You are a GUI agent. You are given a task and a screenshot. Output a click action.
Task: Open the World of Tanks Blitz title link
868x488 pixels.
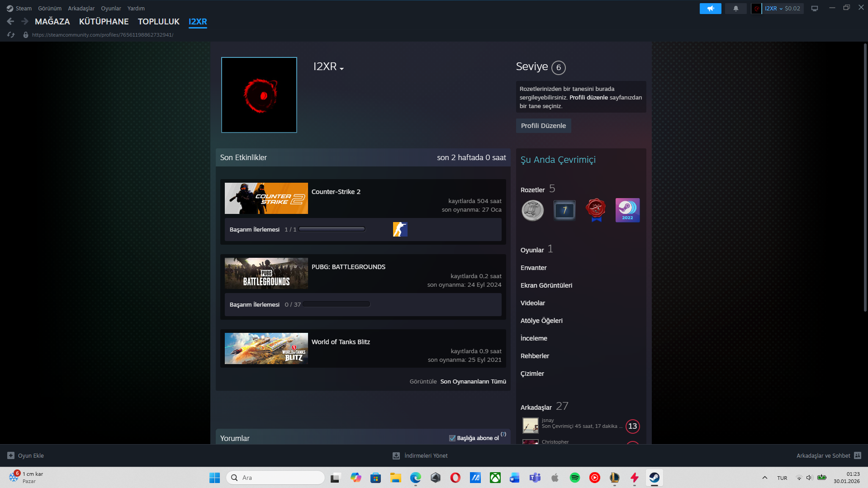(341, 342)
